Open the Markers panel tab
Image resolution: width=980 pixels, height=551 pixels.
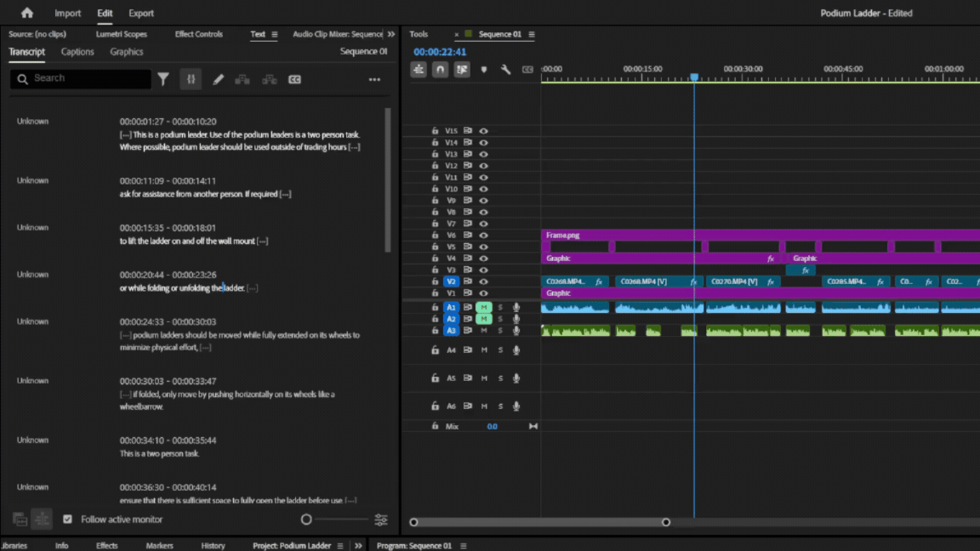pos(159,545)
